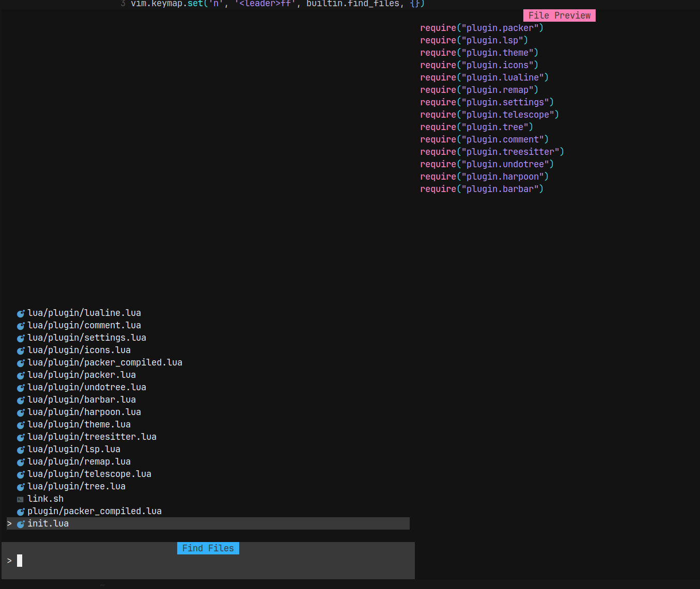Click the Lua icon next to lua/plugin/tree.lua
Screen dimensions: 700x589
21,486
